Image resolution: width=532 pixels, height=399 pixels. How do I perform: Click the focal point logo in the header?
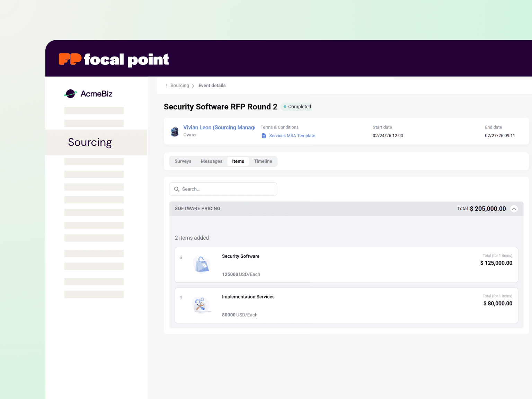114,59
